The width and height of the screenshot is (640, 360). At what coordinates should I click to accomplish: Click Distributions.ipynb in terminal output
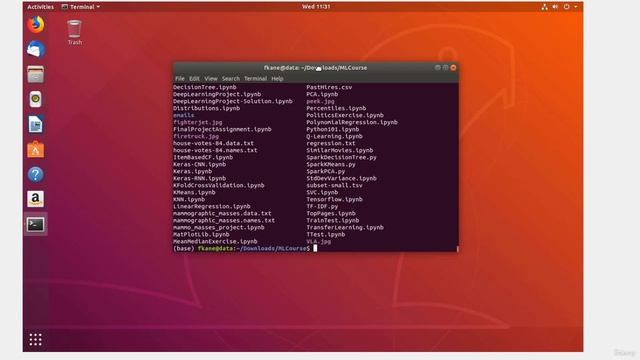point(207,108)
